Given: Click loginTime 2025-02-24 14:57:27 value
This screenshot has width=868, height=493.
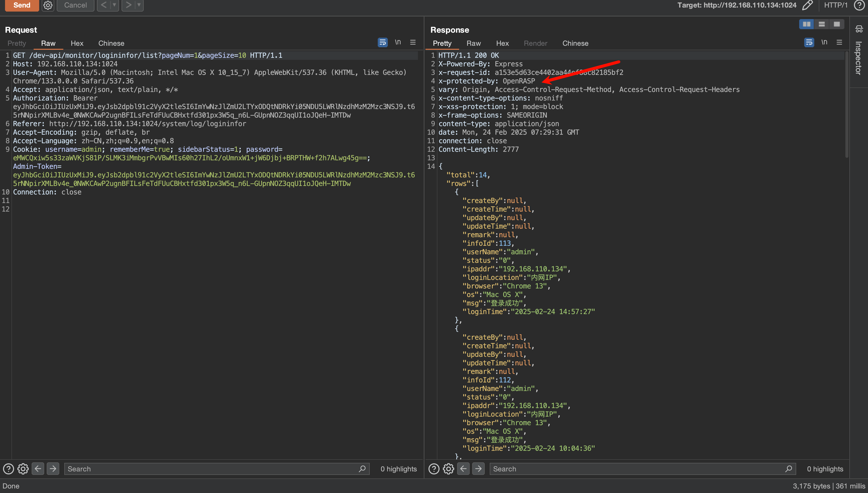Looking at the screenshot, I should (553, 312).
